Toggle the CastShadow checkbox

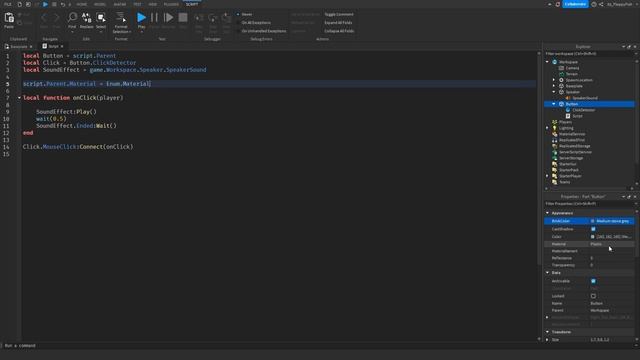593,229
